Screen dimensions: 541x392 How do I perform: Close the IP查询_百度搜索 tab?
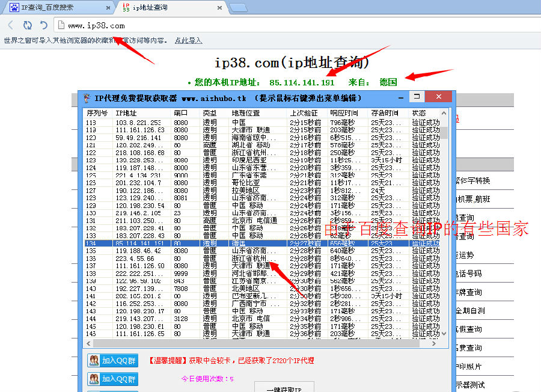(108, 8)
